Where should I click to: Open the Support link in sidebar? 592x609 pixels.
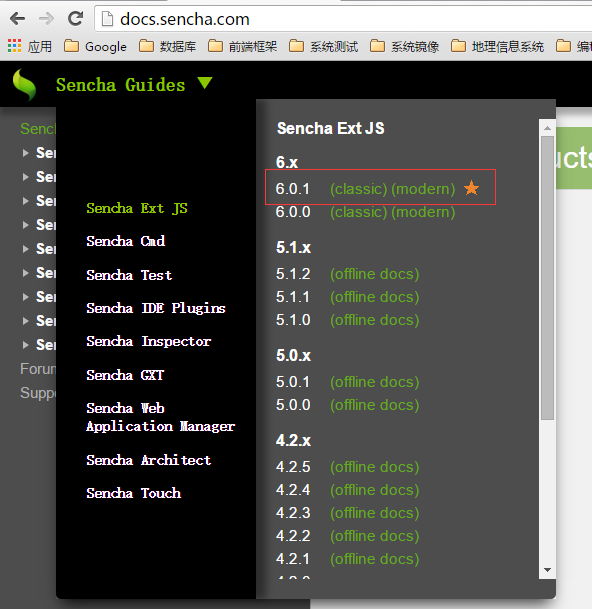(x=38, y=393)
